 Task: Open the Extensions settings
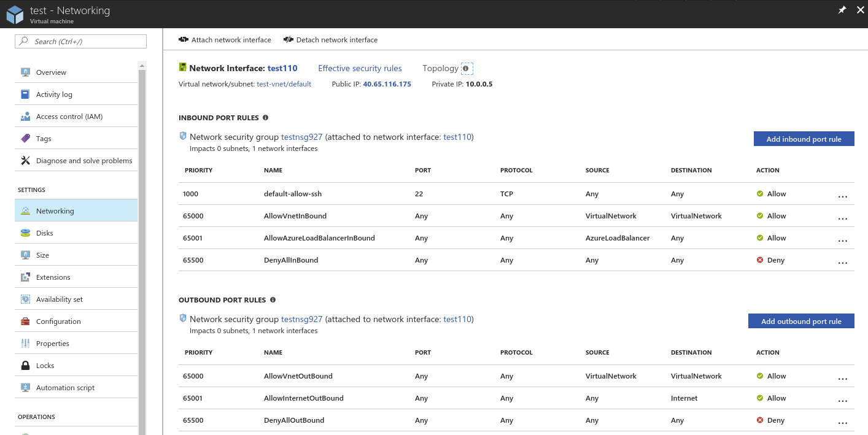tap(52, 277)
